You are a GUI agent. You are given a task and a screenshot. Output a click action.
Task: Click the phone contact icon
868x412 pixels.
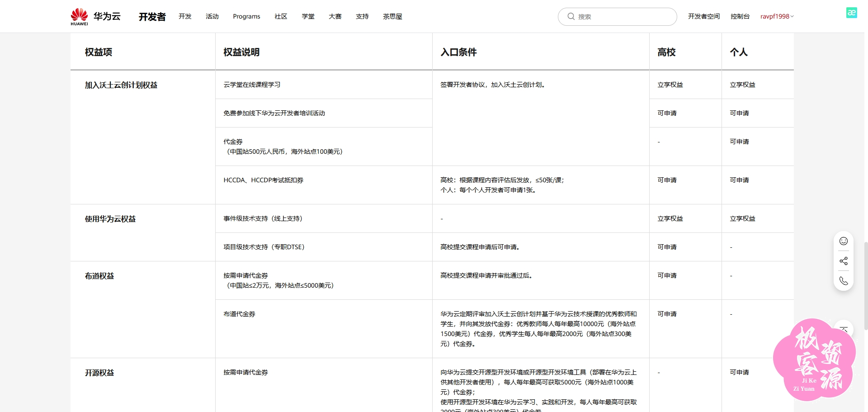[x=844, y=281]
